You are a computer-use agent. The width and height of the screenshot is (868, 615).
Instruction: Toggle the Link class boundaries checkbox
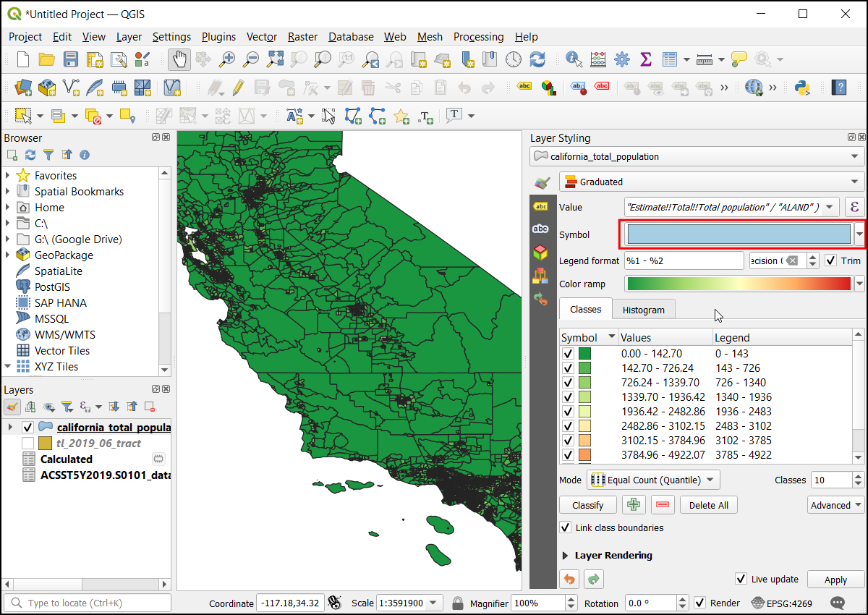click(566, 527)
